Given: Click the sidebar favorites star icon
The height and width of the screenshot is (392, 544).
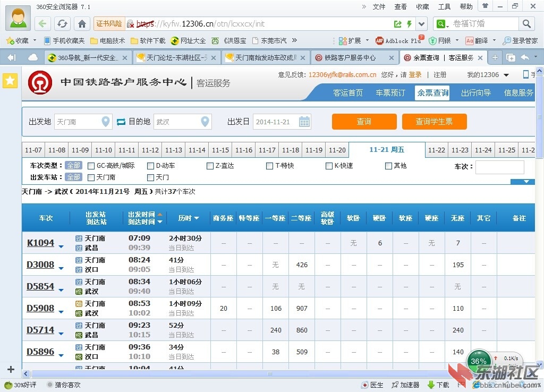Looking at the screenshot, I should pyautogui.click(x=10, y=81).
